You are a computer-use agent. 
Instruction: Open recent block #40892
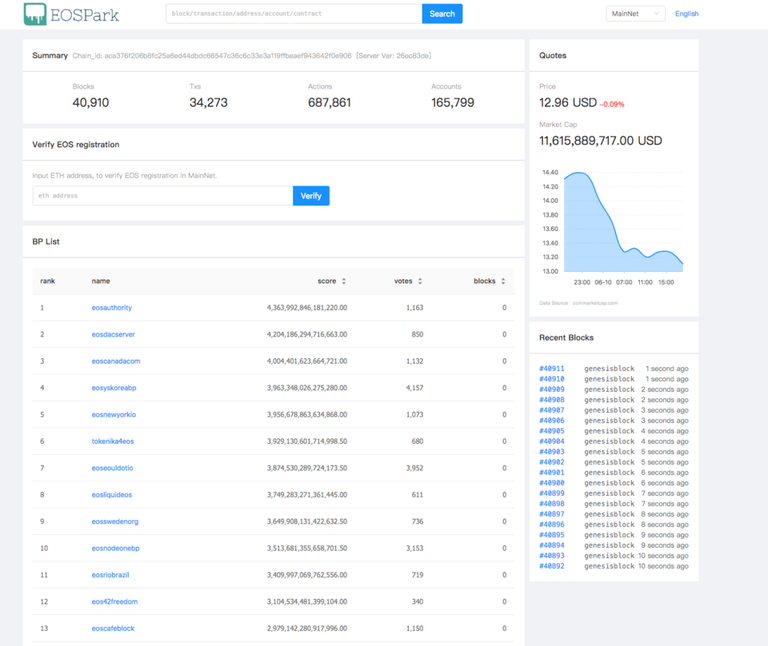551,566
